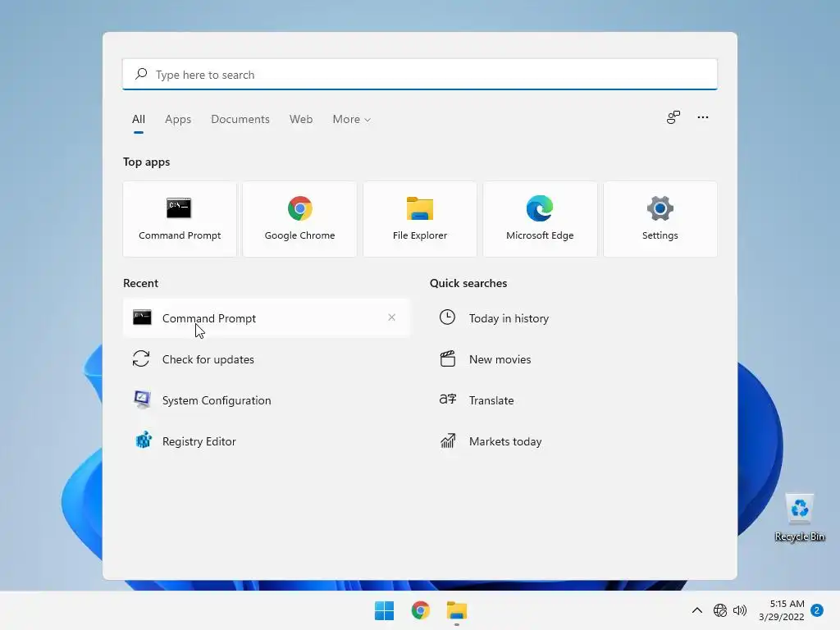Image resolution: width=840 pixels, height=630 pixels.
Task: Open Command Prompt from the Recent list
Action: point(267,318)
